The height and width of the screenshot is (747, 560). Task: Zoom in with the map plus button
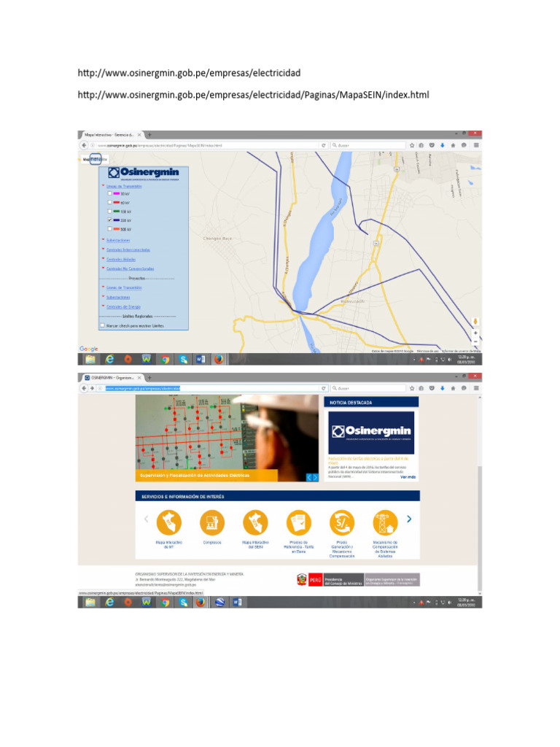tap(475, 333)
